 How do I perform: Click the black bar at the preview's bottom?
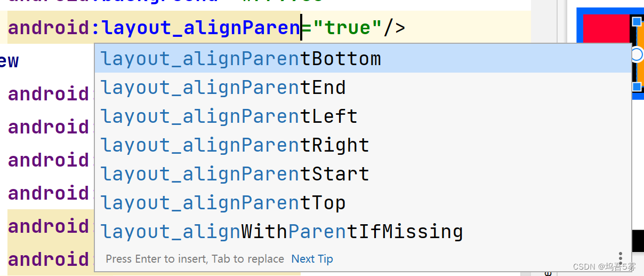pyautogui.click(x=638, y=241)
